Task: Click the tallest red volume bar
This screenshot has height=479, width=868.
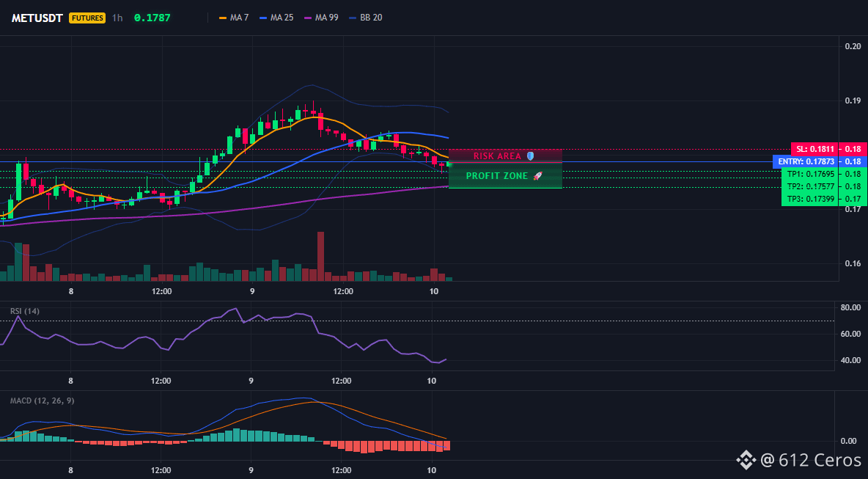Action: (320, 257)
